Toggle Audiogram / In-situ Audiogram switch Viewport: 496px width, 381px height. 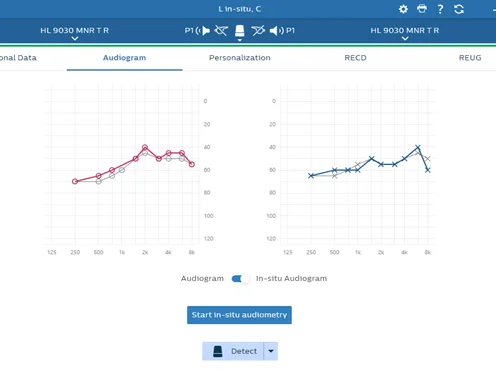[x=240, y=279]
